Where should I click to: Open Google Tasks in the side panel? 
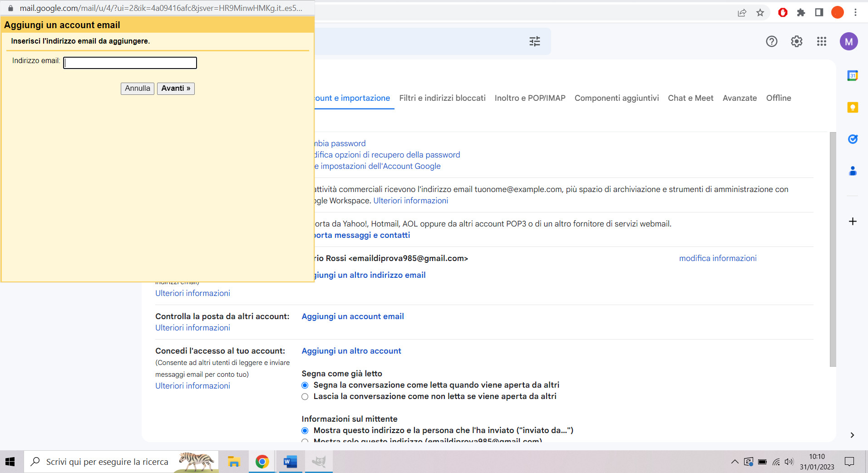(x=853, y=139)
